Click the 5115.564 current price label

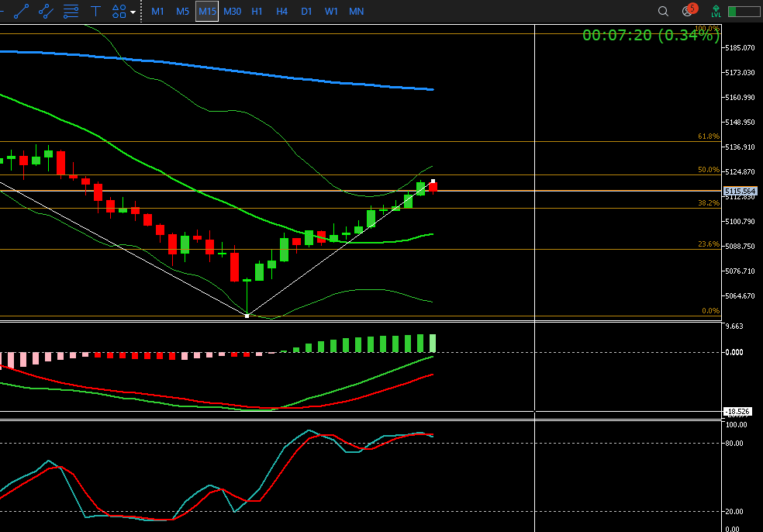coord(739,191)
